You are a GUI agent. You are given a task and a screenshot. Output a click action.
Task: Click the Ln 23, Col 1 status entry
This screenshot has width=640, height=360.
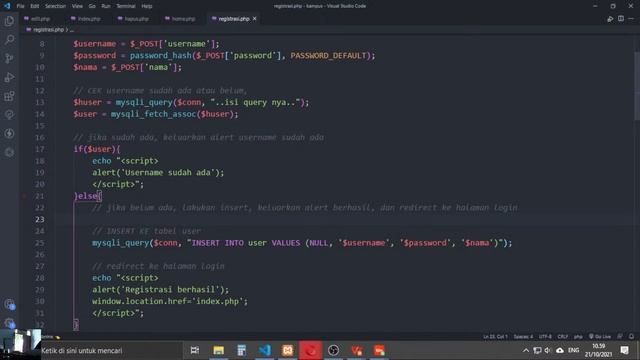(495, 337)
